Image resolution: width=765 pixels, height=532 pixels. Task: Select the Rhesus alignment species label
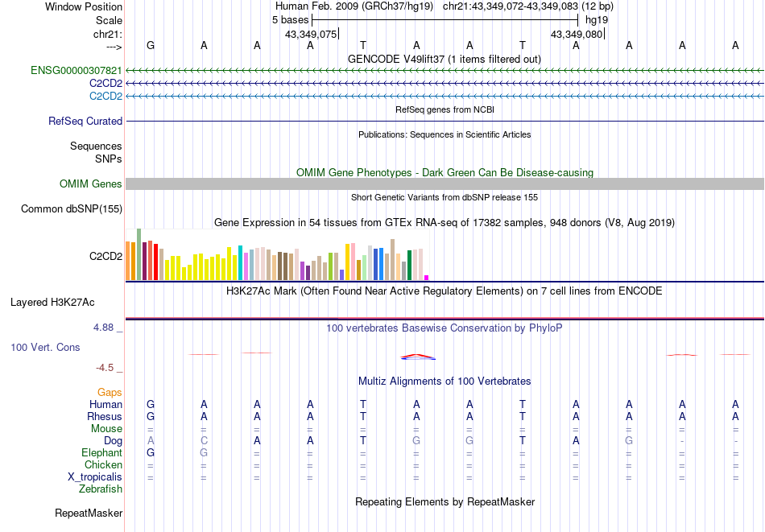coord(105,416)
